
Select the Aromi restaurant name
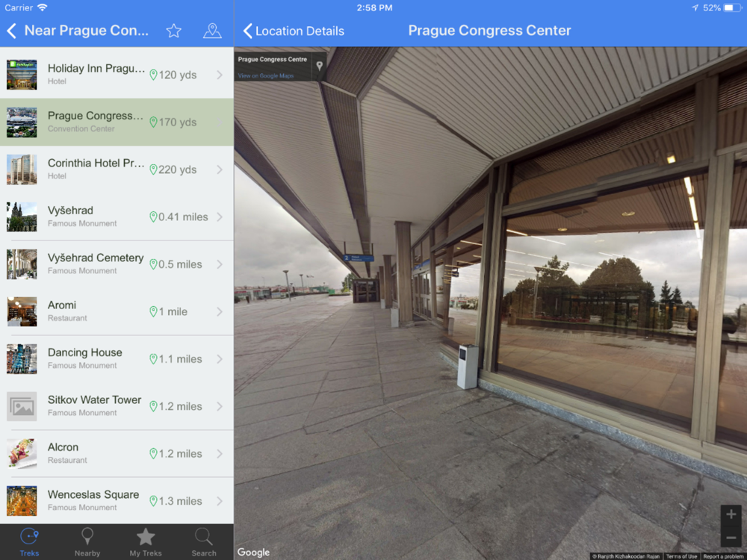(62, 305)
